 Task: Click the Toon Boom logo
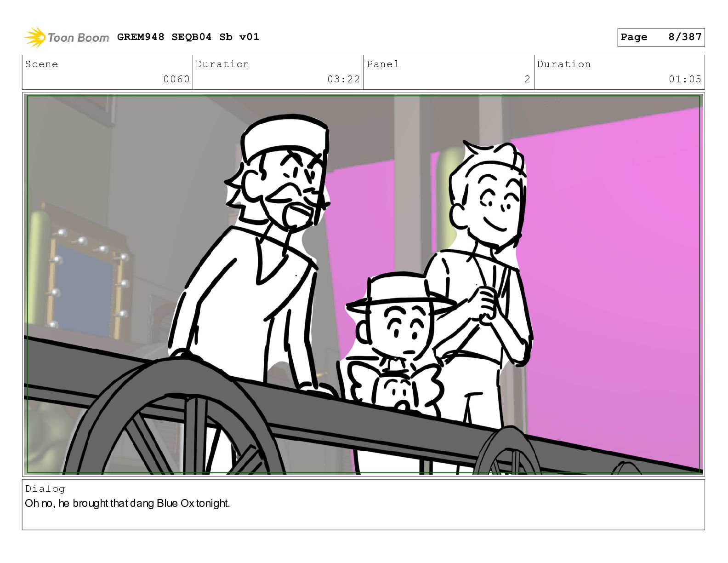click(x=67, y=37)
